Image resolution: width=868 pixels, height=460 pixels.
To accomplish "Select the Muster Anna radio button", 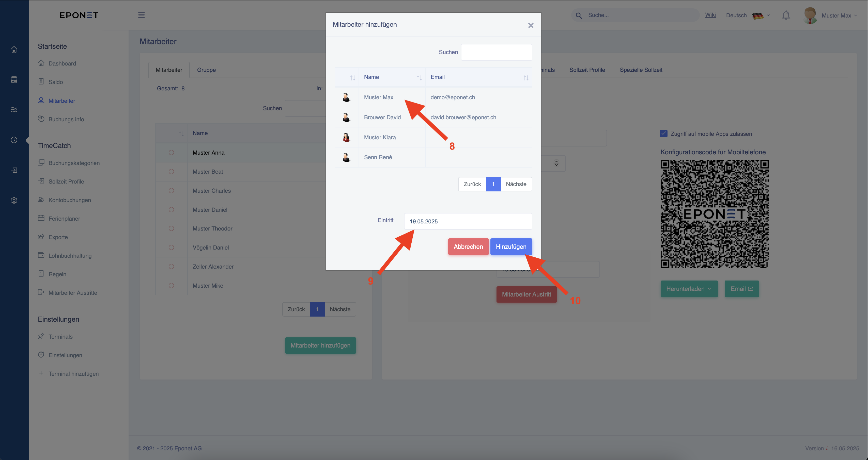I will click(x=171, y=153).
